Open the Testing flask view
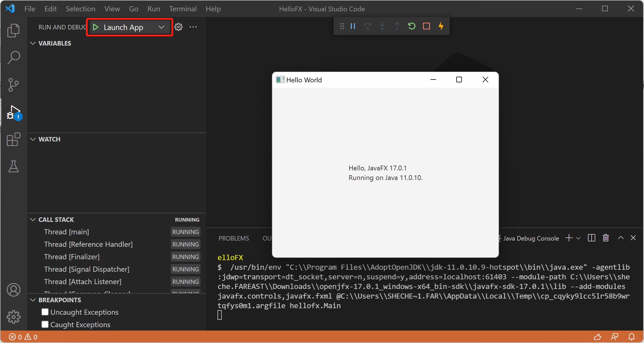Viewport: 644px width, 343px height. click(x=13, y=166)
